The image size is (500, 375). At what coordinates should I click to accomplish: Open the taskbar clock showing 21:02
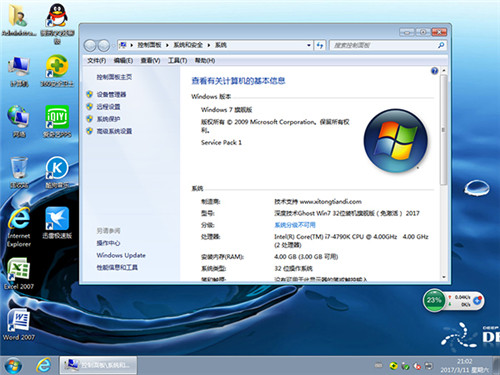[465, 366]
